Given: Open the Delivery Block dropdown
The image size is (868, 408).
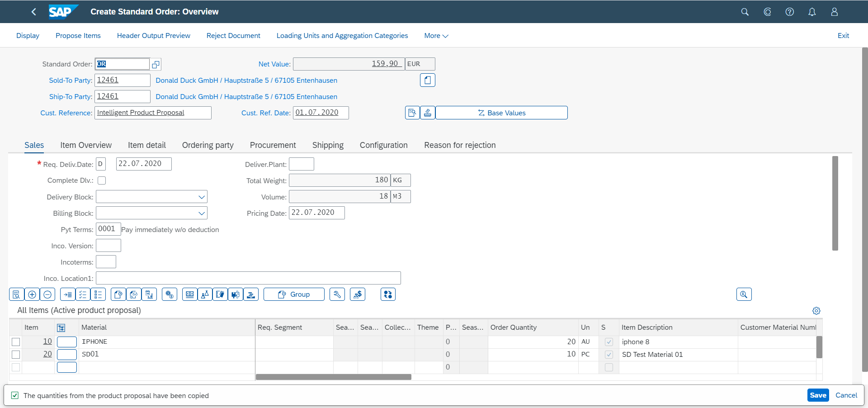Looking at the screenshot, I should [202, 196].
